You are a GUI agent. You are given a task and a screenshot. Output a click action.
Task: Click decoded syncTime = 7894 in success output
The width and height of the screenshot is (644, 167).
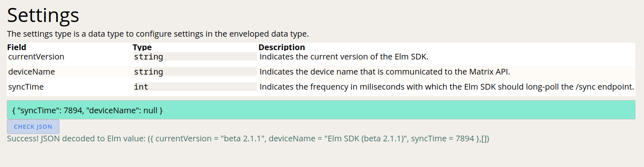point(442,138)
